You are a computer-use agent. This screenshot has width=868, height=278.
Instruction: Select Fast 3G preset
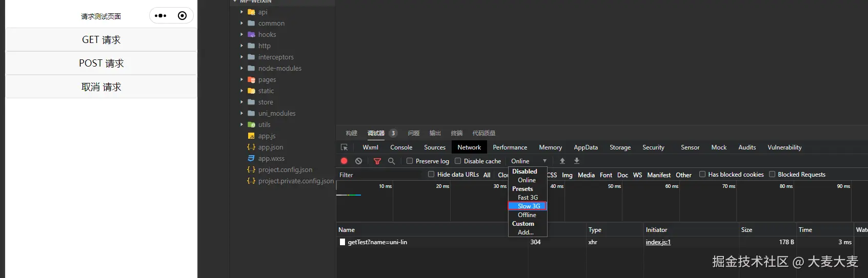pos(528,197)
